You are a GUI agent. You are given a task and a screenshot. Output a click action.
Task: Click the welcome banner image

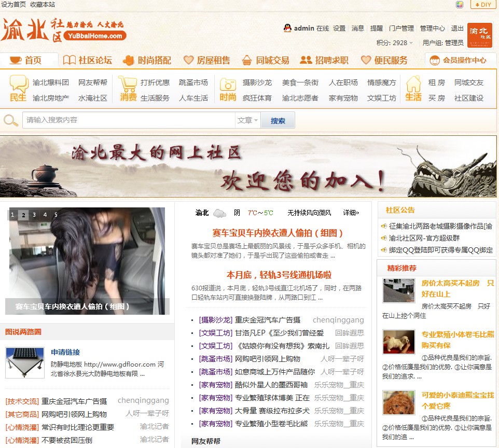(x=248, y=166)
